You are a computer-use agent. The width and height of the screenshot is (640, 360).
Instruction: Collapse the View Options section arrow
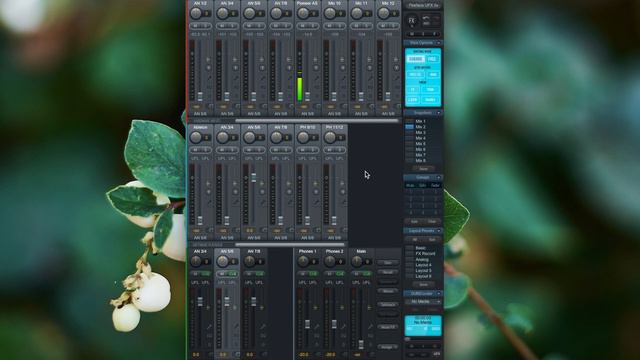pos(439,42)
